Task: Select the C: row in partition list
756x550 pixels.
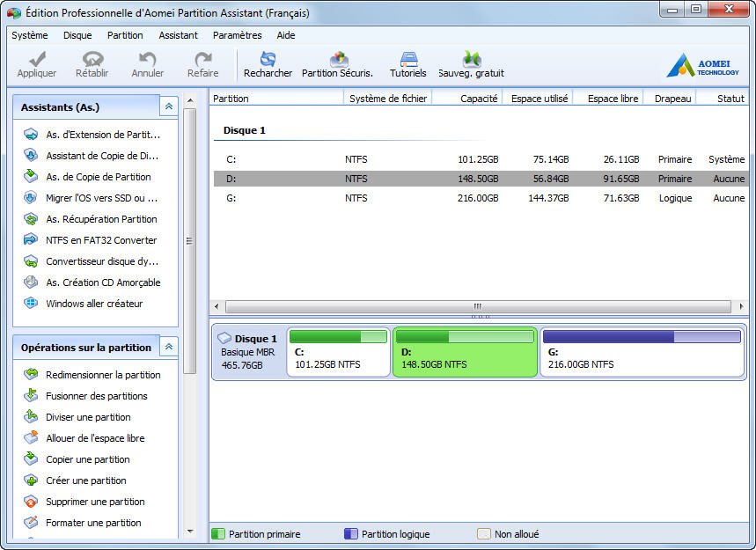Action: [x=481, y=159]
